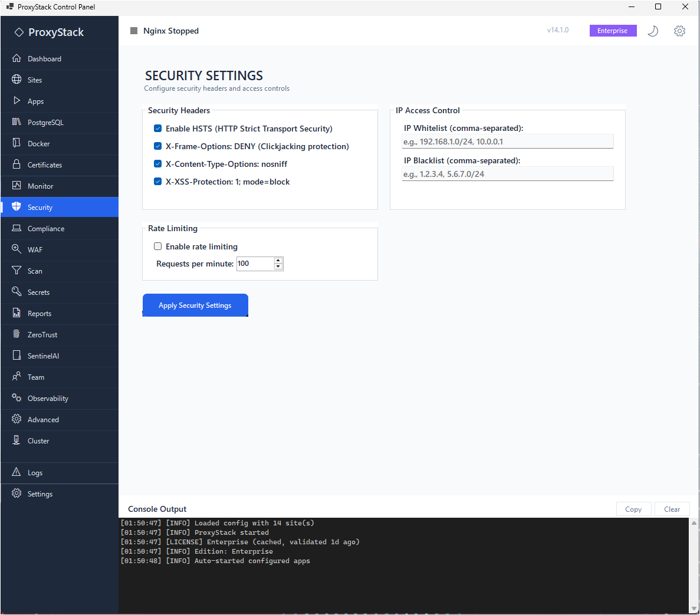Open the Monitor panel

tap(41, 186)
